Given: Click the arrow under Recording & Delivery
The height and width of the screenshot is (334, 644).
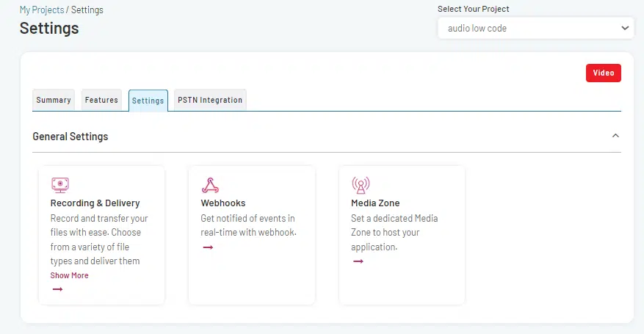Looking at the screenshot, I should (57, 289).
